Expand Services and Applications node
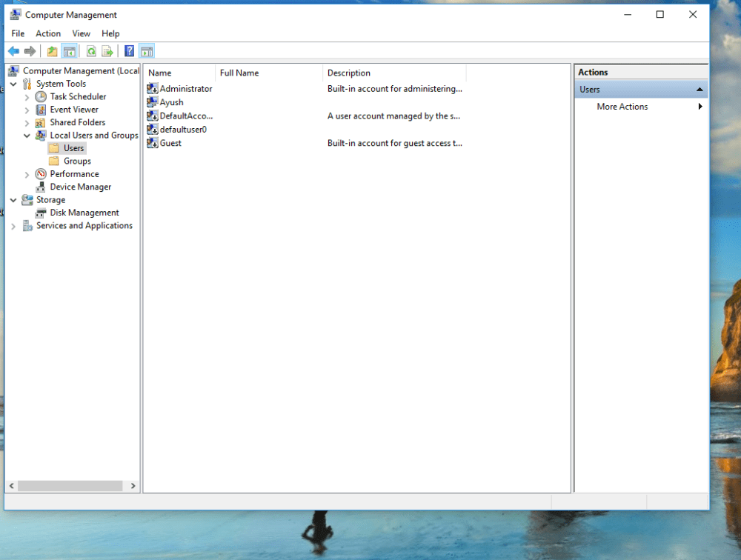The image size is (741, 560). [13, 226]
